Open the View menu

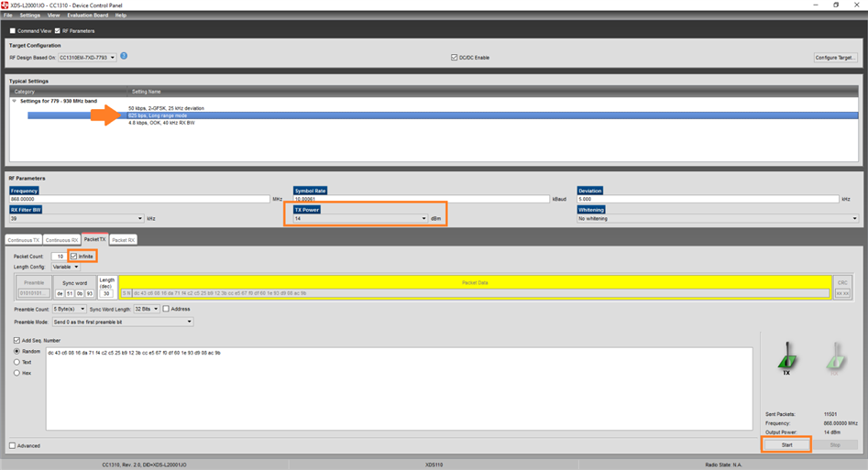click(54, 16)
